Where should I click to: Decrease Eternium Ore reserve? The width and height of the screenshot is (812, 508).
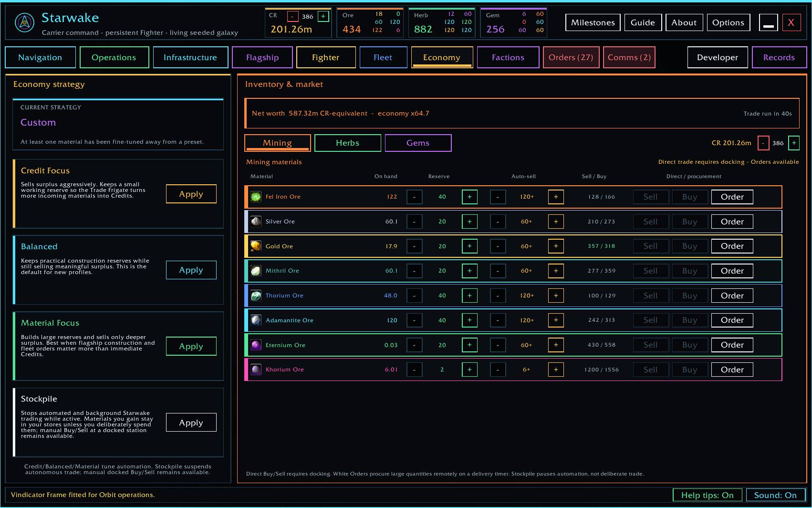click(414, 345)
